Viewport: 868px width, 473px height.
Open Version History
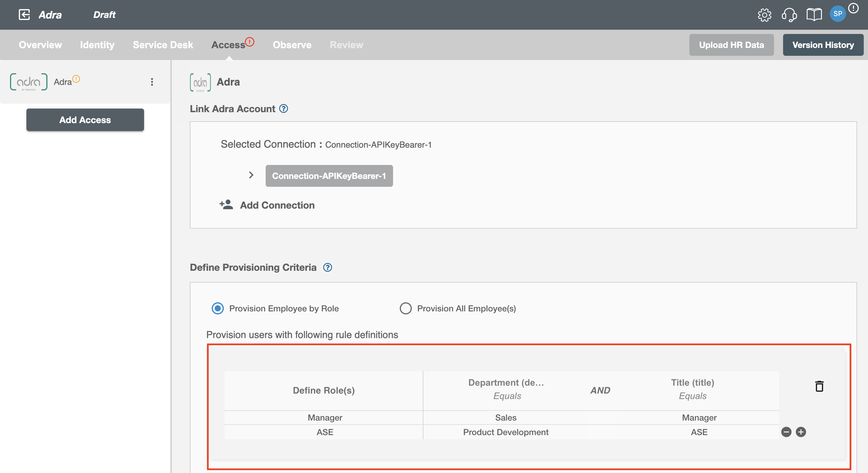(x=823, y=45)
